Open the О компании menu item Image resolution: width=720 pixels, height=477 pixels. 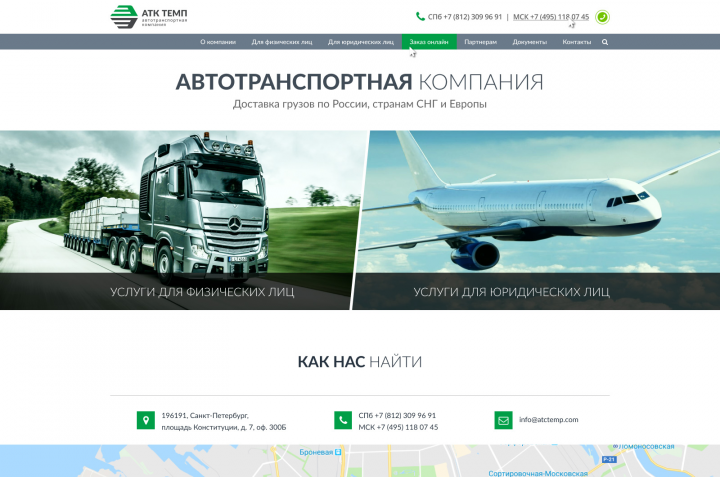pos(218,42)
